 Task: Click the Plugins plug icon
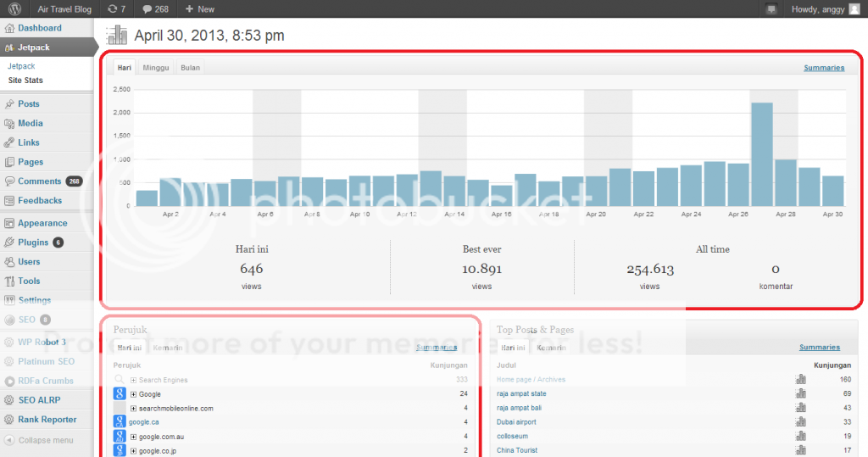9,242
